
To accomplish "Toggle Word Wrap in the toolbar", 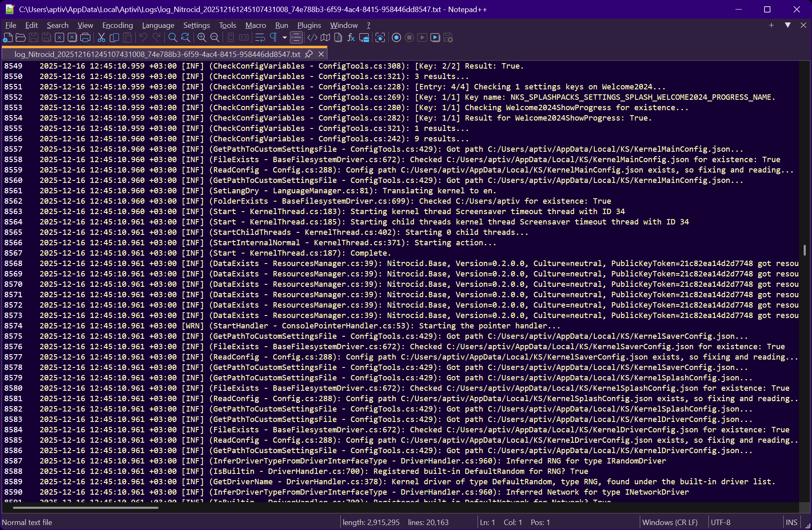I will click(260, 38).
